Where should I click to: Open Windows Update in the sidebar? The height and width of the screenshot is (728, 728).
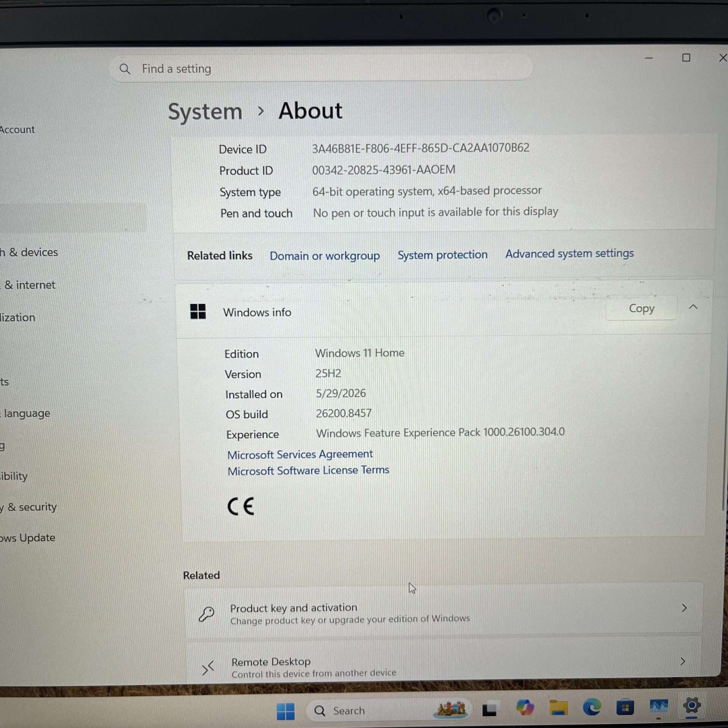pos(28,538)
